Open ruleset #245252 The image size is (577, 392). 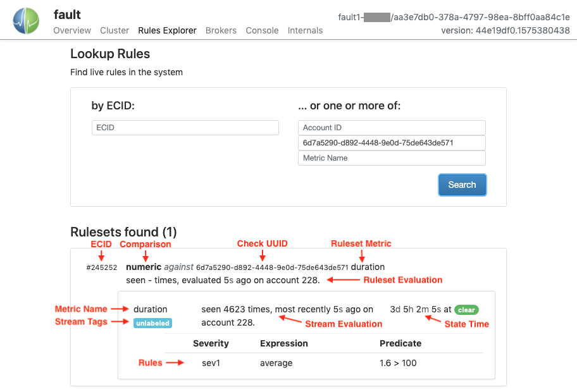[x=101, y=267]
